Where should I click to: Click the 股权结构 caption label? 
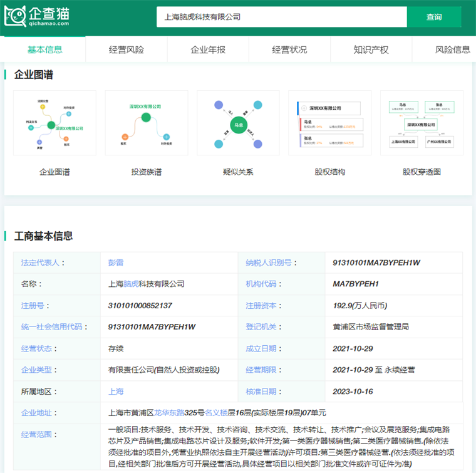[330, 172]
